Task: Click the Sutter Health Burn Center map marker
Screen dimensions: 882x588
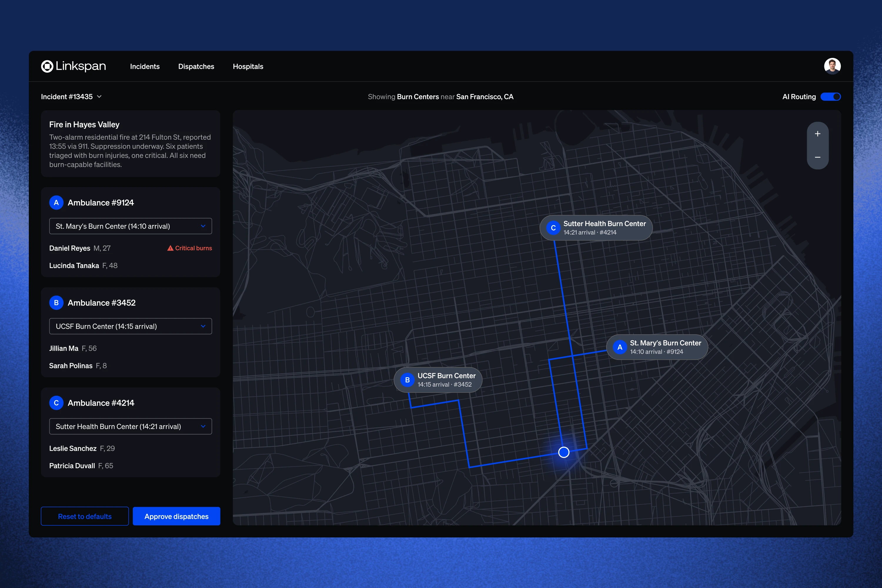Action: [x=596, y=228]
